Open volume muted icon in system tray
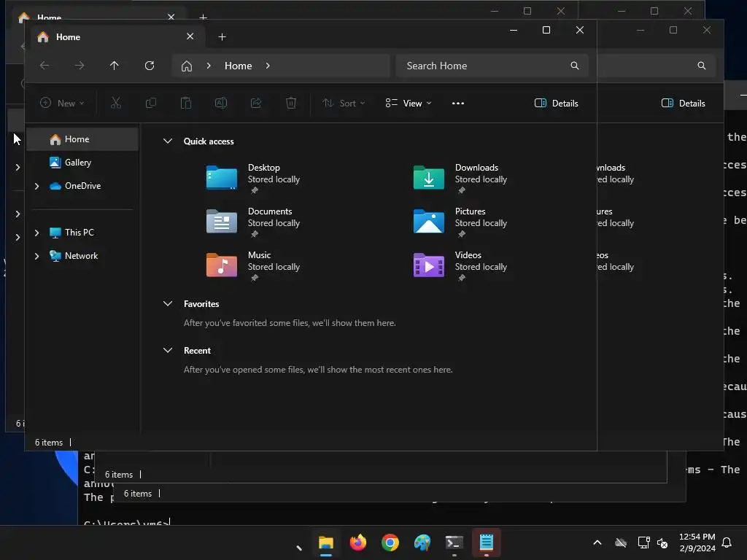 coord(662,542)
